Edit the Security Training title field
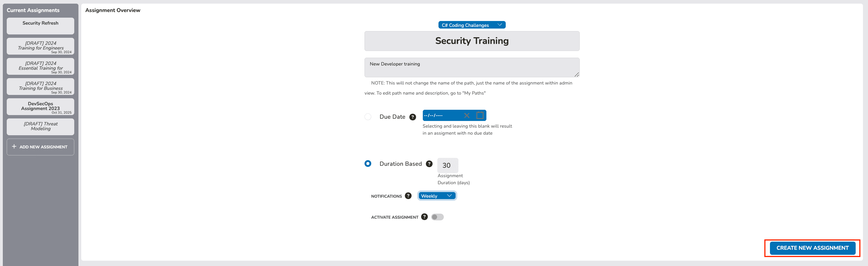The image size is (868, 266). coord(472,41)
